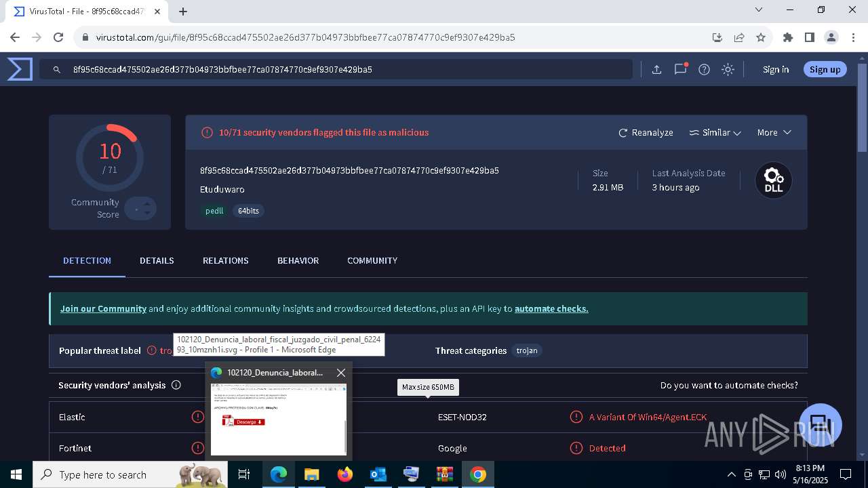Click the pedll tag
Screen dimensions: 868x488
pos(214,211)
